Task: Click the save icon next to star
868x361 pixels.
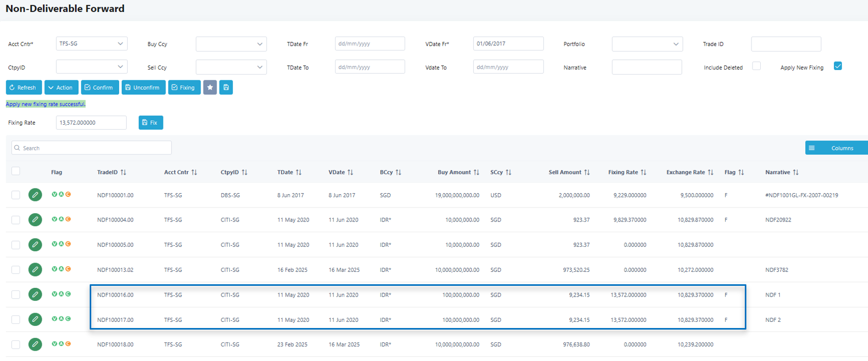Action: 226,88
